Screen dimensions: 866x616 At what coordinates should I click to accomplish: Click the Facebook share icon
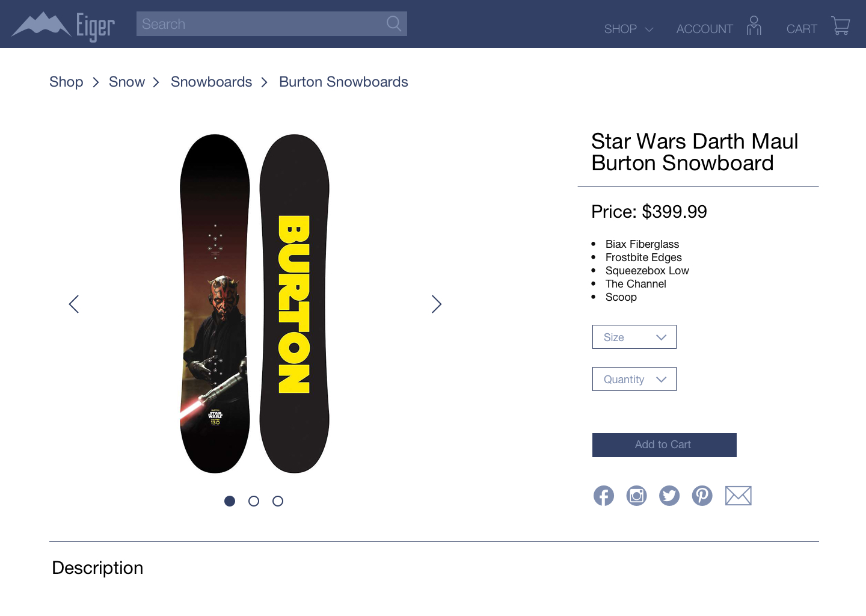pos(604,496)
